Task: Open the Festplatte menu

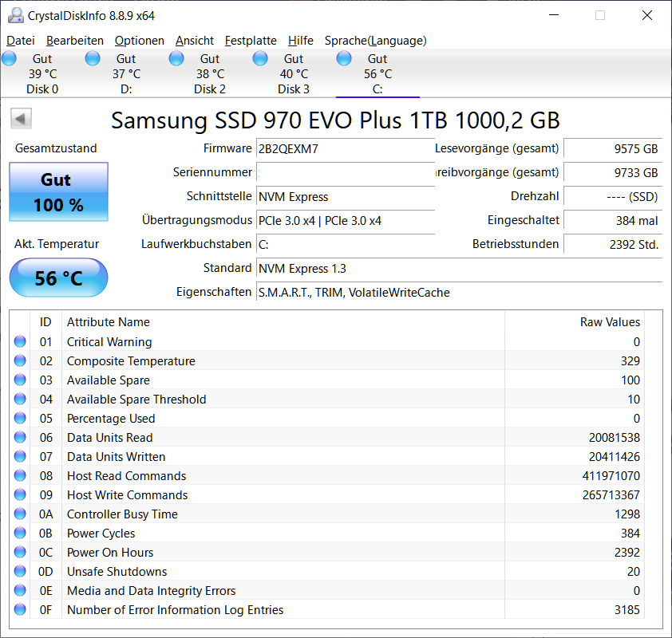Action: [x=251, y=41]
